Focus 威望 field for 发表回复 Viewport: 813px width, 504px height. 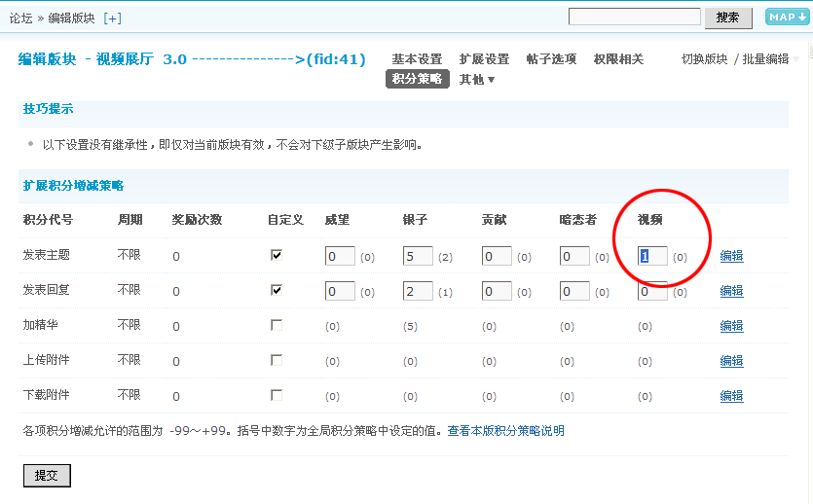[x=340, y=291]
